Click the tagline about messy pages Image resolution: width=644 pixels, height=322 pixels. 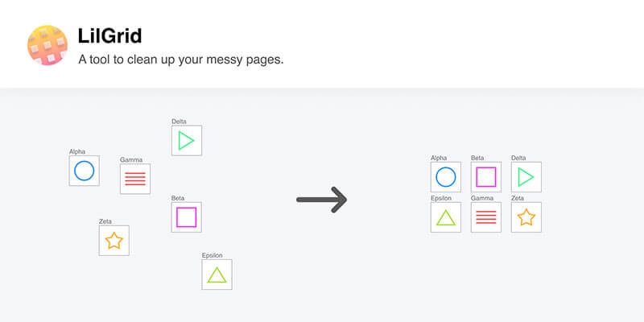pos(181,60)
